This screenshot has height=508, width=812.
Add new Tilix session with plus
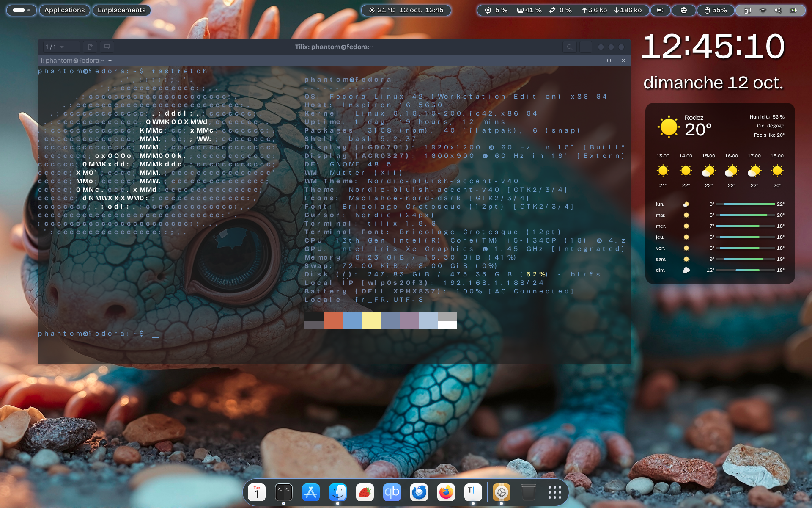point(74,47)
